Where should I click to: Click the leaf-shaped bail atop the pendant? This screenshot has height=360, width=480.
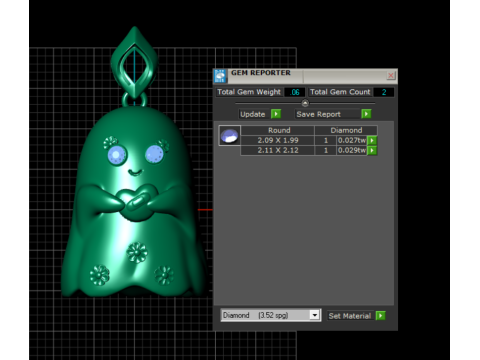[134, 62]
